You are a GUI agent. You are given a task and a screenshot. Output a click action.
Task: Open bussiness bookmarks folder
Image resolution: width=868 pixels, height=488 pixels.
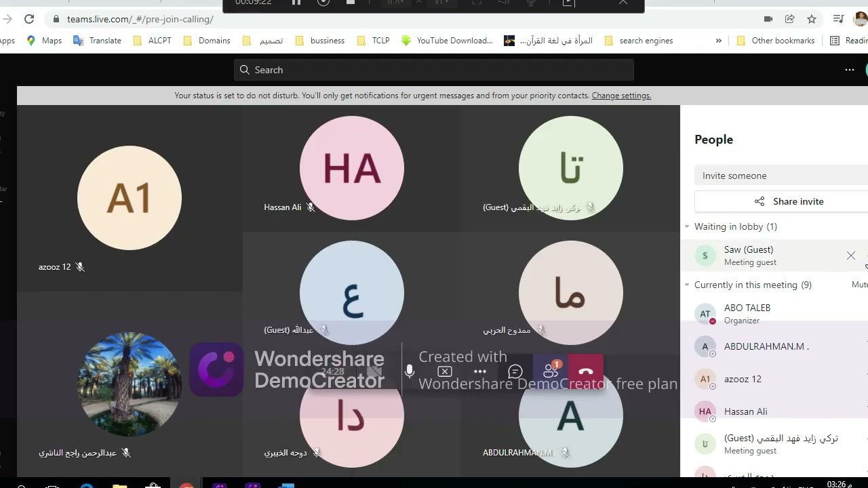320,41
